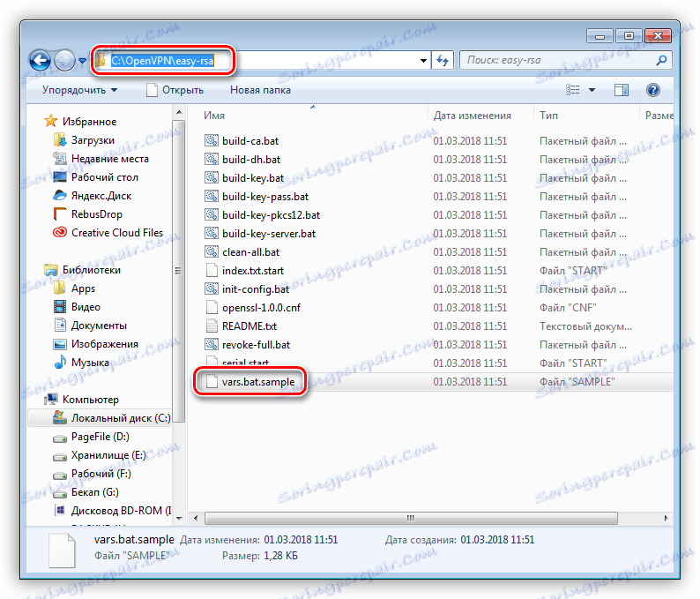Click the horizontal scrollbar right arrow
This screenshot has height=599, width=700.
point(666,518)
